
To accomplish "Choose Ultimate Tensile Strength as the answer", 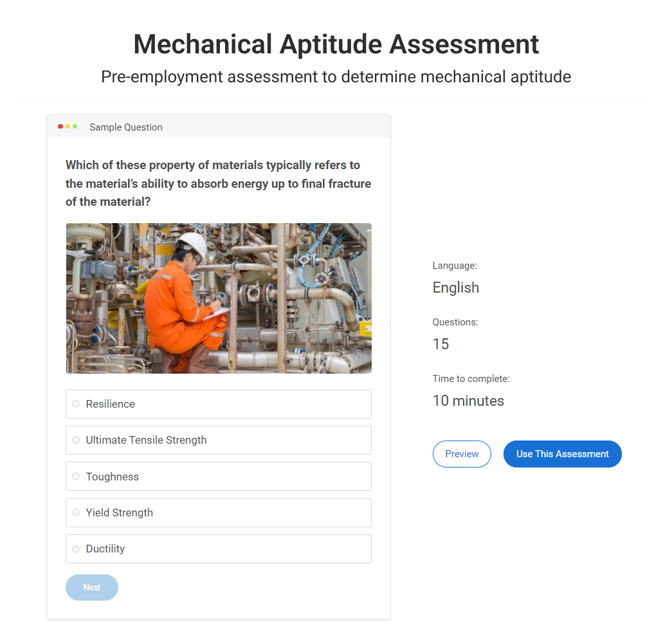I will [76, 440].
